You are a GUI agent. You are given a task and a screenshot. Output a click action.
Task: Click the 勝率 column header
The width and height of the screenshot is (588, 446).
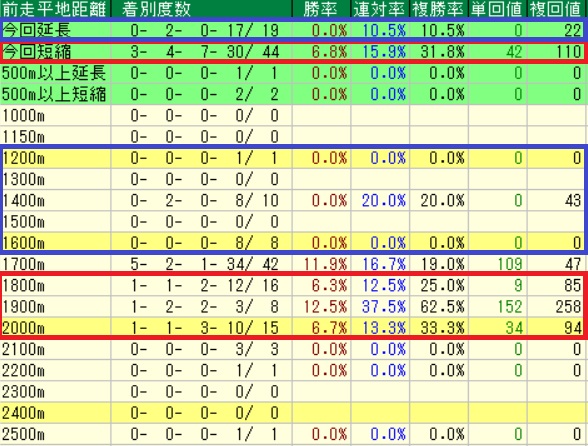tap(321, 9)
